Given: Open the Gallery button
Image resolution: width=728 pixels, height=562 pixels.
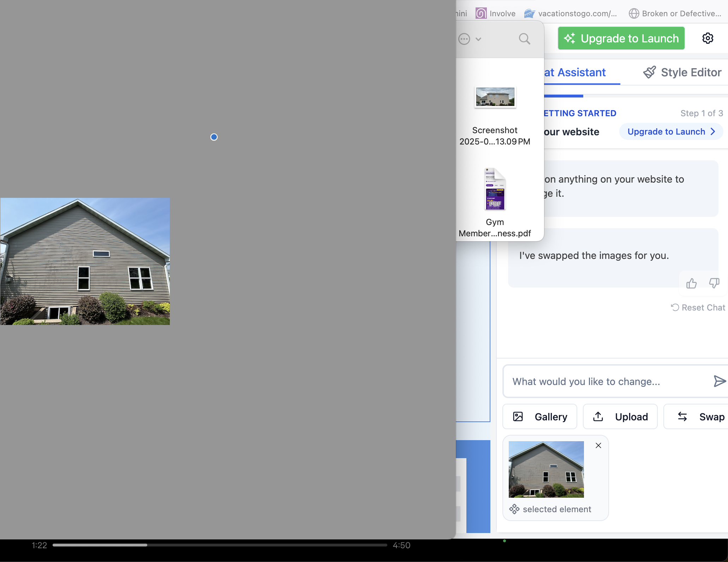Looking at the screenshot, I should [539, 417].
